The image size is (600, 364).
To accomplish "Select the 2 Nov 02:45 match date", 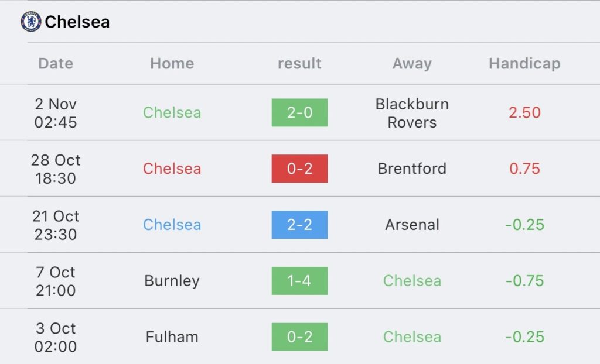I will (x=56, y=113).
